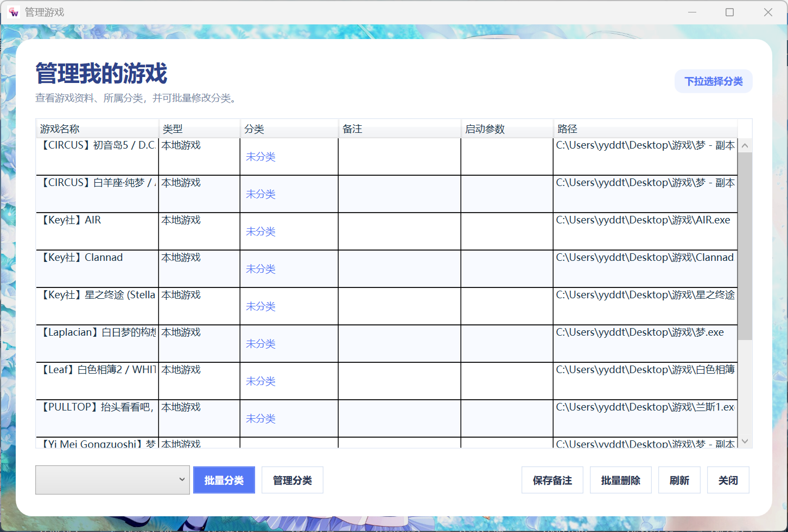Image resolution: width=788 pixels, height=532 pixels.
Task: Sort by 游戏名称 column header
Action: pos(97,129)
